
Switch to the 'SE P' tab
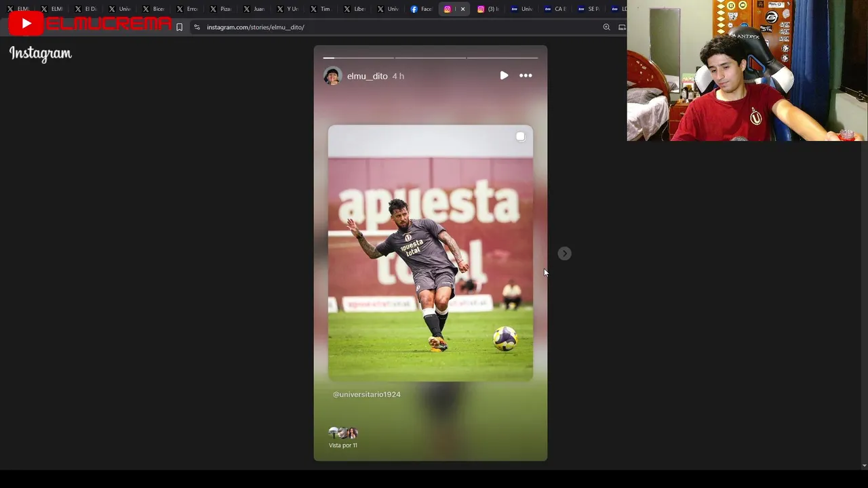coord(589,9)
